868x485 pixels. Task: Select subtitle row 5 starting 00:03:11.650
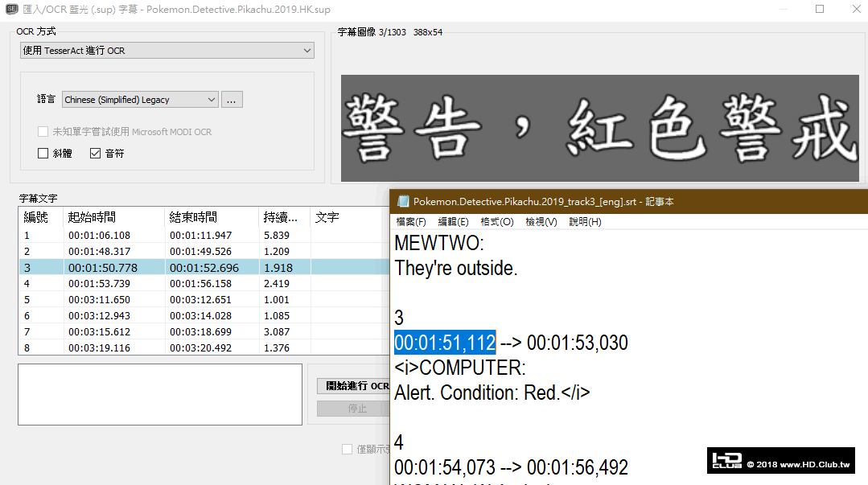tap(204, 299)
